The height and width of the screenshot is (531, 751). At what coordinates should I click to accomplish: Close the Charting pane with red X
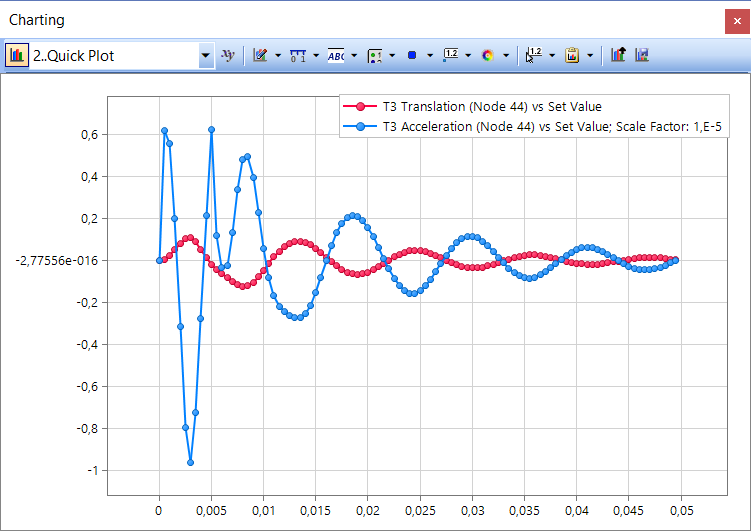coord(737,21)
